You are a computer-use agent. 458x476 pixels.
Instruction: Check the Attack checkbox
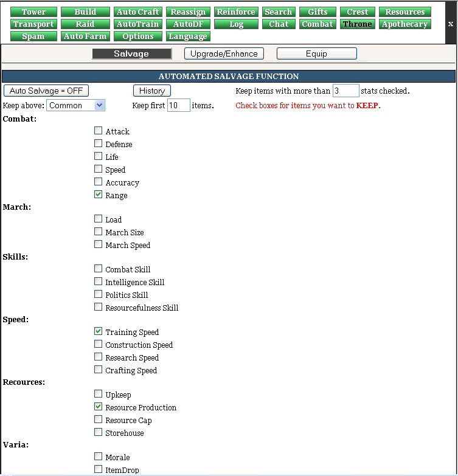pyautogui.click(x=98, y=131)
